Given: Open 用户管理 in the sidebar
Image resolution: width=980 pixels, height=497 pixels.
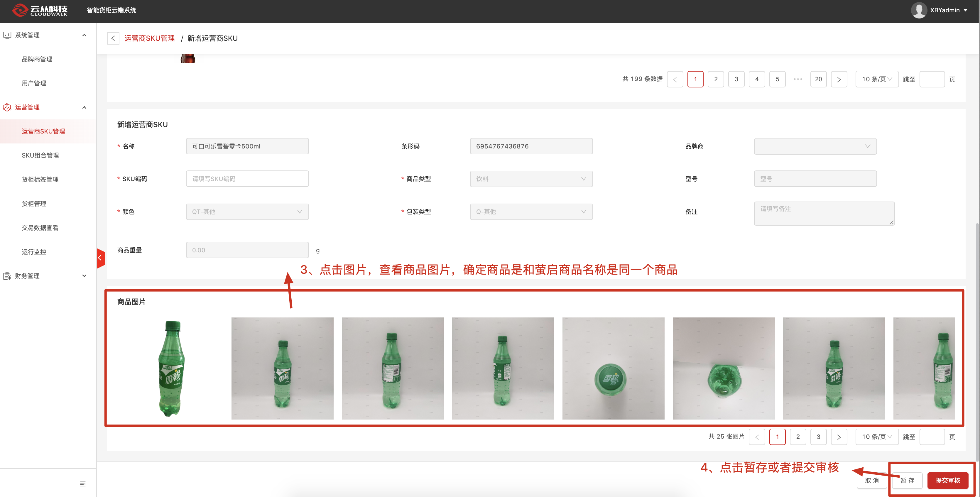Looking at the screenshot, I should (34, 83).
